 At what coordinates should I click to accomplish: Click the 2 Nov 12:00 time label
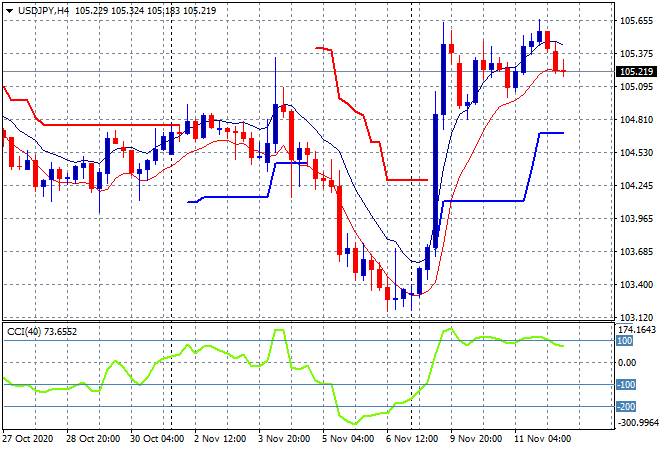[220, 439]
